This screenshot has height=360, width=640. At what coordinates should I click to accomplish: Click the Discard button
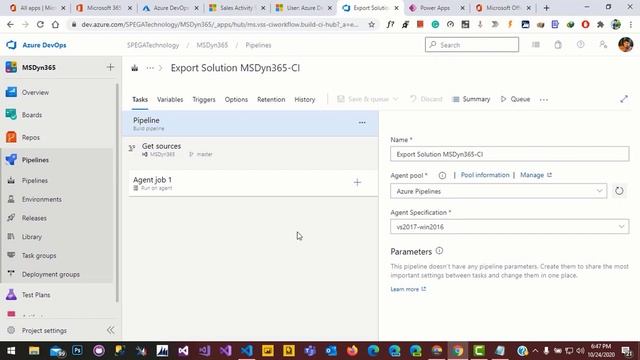[426, 99]
